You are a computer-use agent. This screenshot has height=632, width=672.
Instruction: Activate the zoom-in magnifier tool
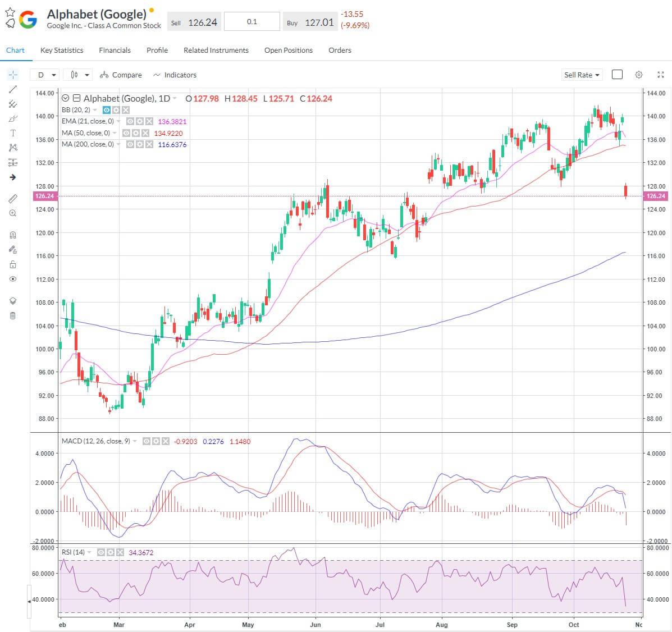click(13, 213)
